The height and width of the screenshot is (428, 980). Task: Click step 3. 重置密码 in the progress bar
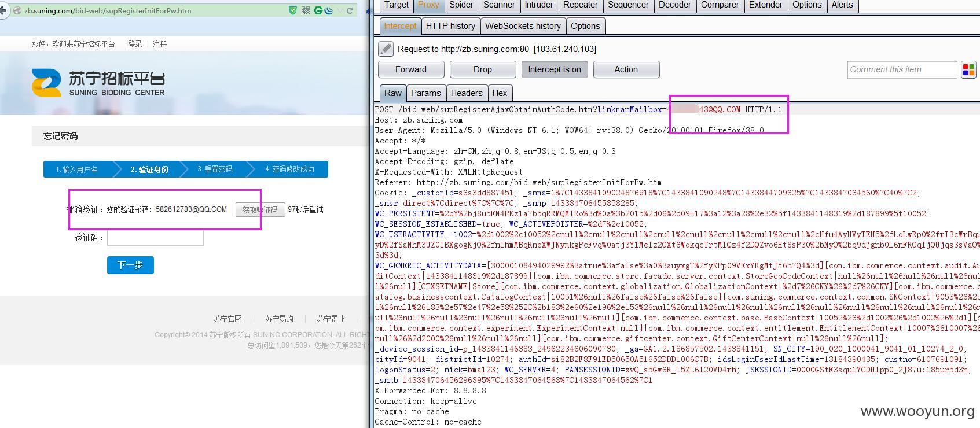coord(215,169)
